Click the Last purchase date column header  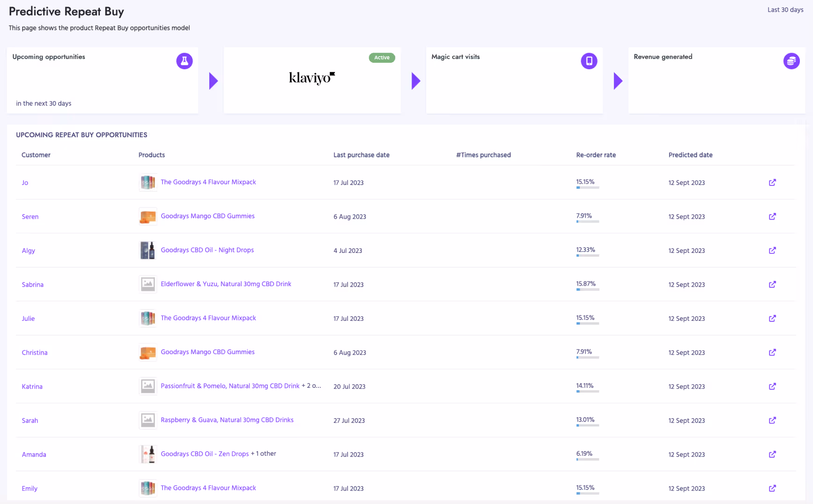362,155
